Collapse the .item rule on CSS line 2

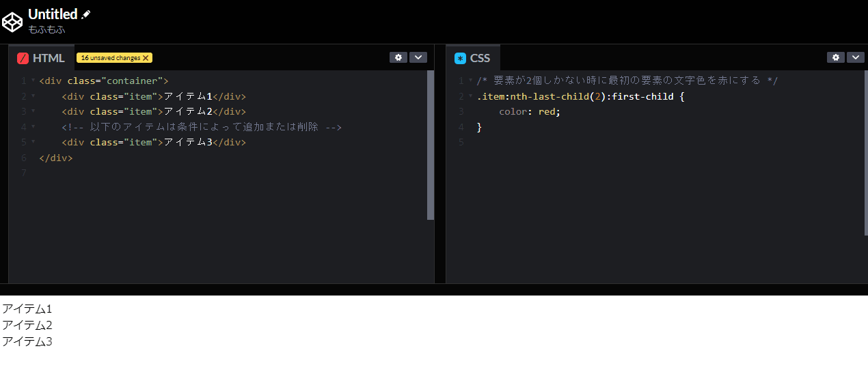[470, 96]
